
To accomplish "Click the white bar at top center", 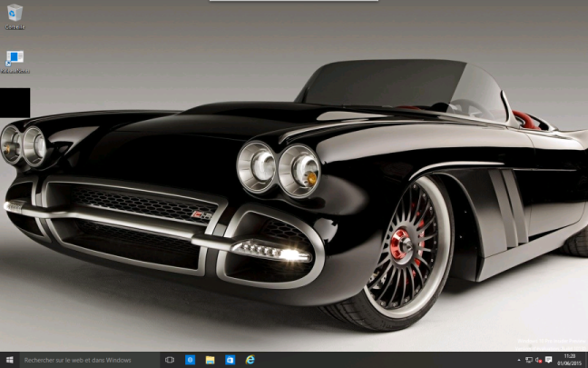I will pos(293,2).
